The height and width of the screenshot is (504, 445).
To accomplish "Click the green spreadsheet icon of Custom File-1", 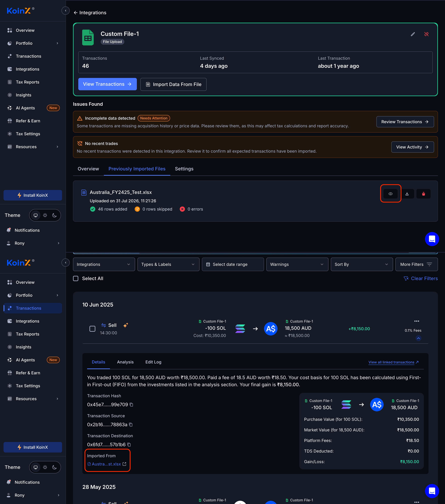I will [88, 37].
